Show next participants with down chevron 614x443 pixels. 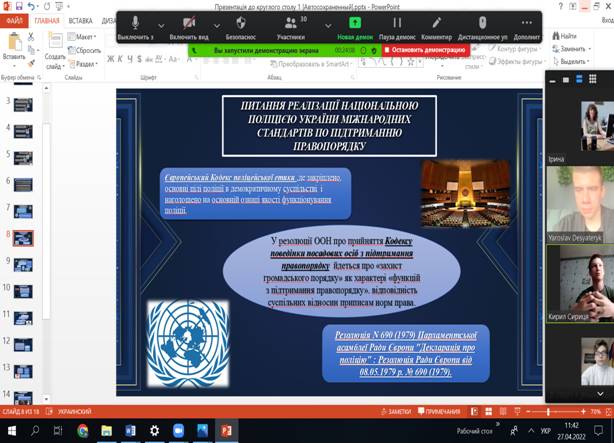coord(600,394)
